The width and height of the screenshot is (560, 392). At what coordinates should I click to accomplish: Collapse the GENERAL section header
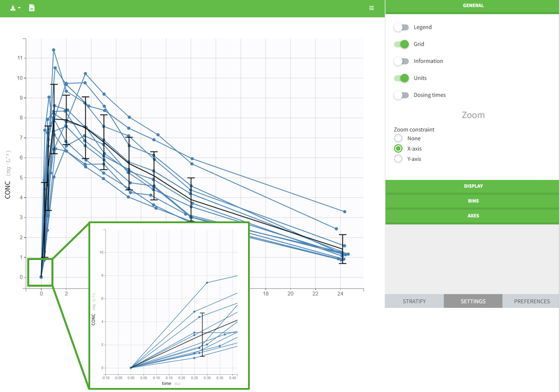[473, 6]
